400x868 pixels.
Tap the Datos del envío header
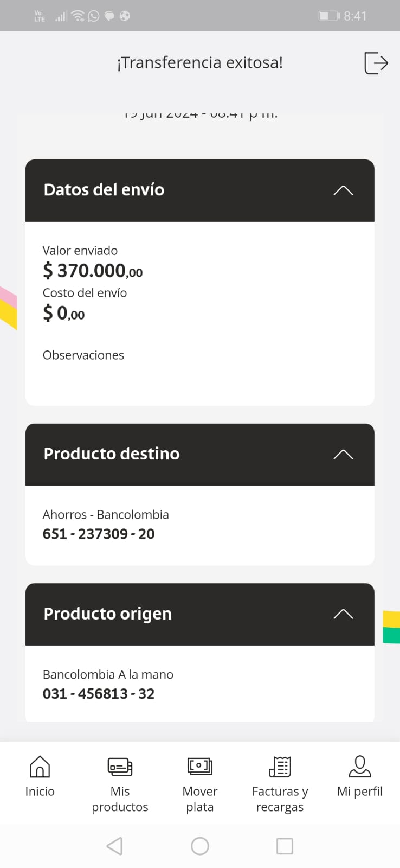pos(104,190)
